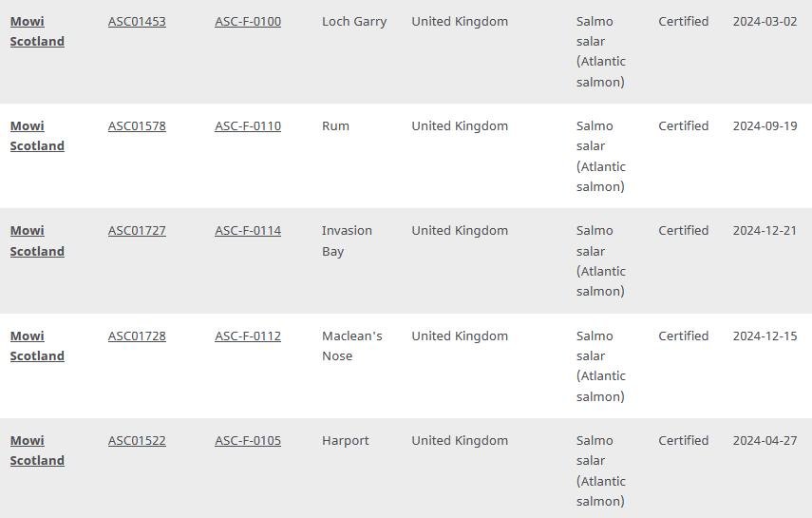Open the ASC01728 certificate link

[x=137, y=336]
